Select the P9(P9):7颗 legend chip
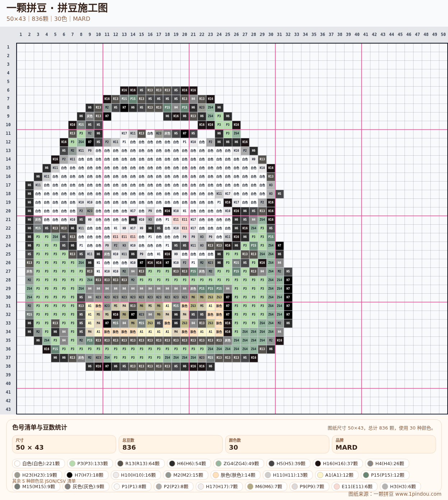The image size is (448, 500). pyautogui.click(x=309, y=487)
